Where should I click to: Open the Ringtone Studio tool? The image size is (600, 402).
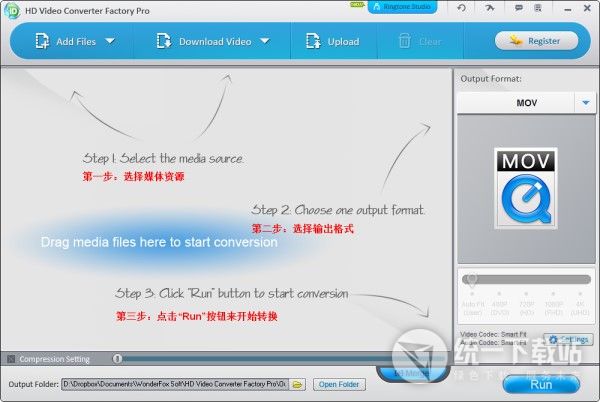click(403, 8)
